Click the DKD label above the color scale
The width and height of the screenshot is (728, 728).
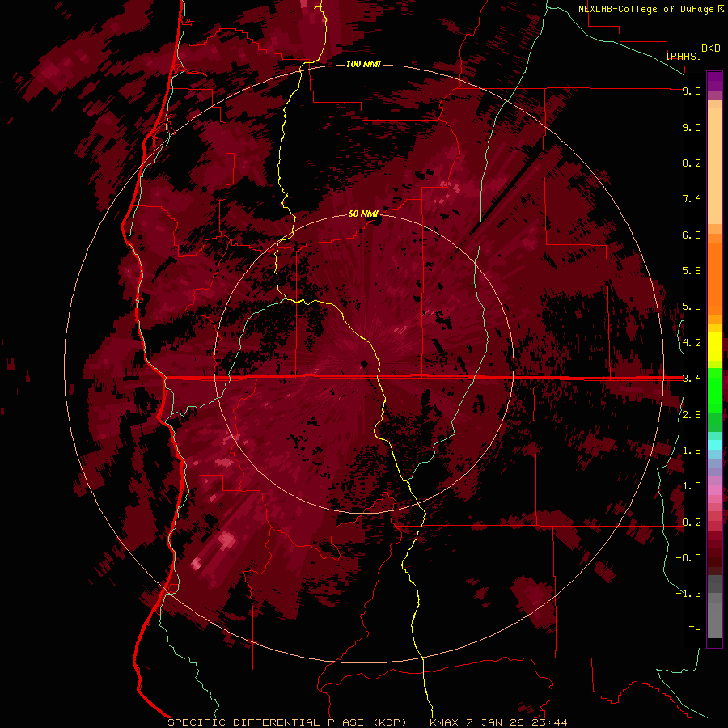(x=711, y=49)
